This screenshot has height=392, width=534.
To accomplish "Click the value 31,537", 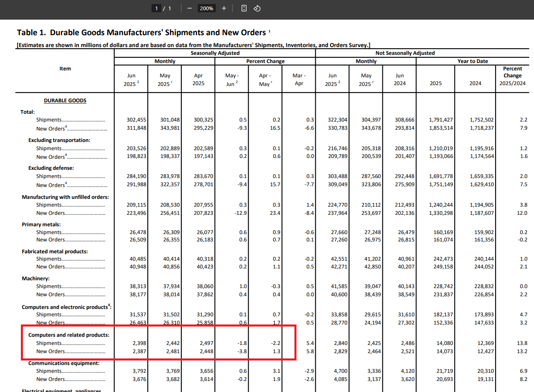I will [138, 315].
